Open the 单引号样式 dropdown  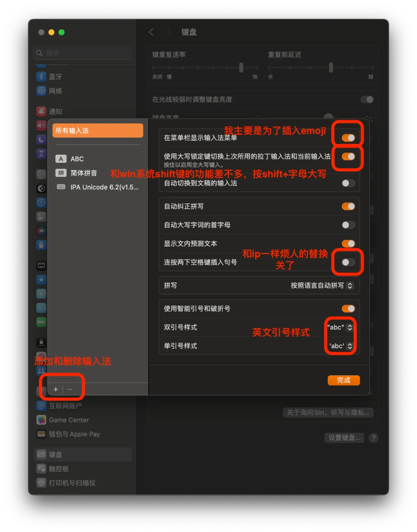coord(341,346)
